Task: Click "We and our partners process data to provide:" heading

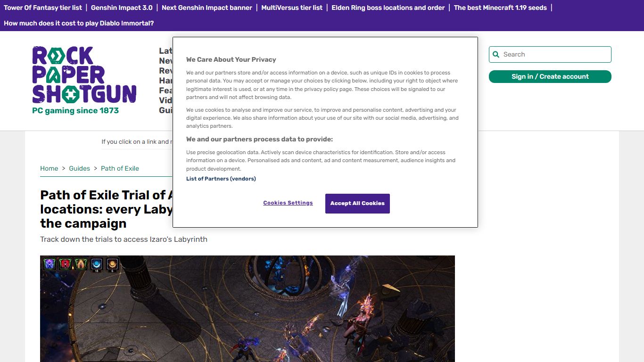Action: pyautogui.click(x=259, y=140)
